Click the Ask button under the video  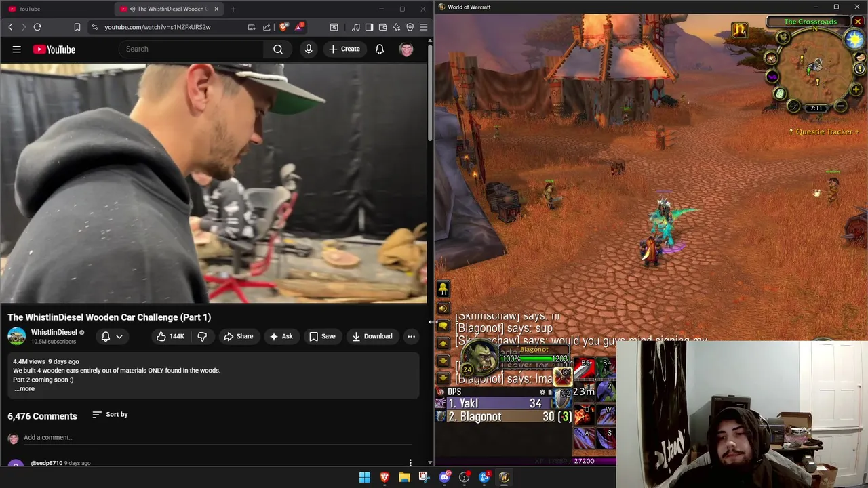pos(281,336)
